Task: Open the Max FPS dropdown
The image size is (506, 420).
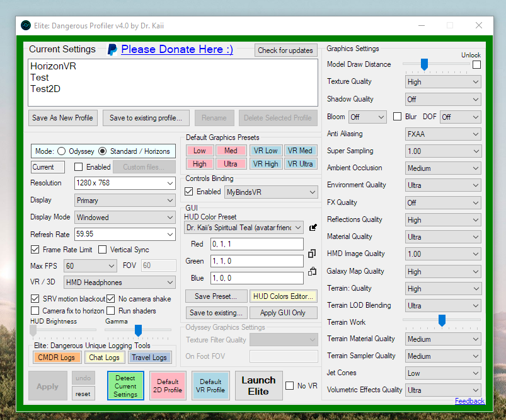Action: (x=90, y=266)
